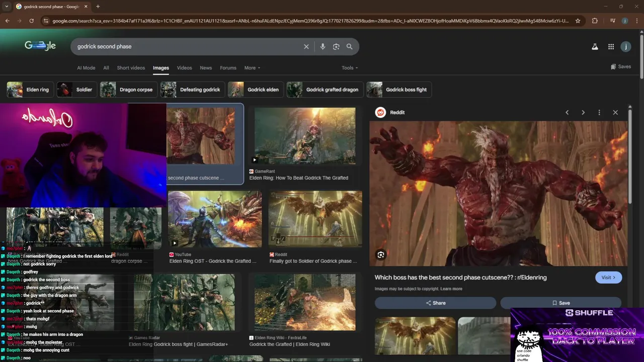Open Games Radar Godrick boss fight thumbnail

(x=184, y=303)
